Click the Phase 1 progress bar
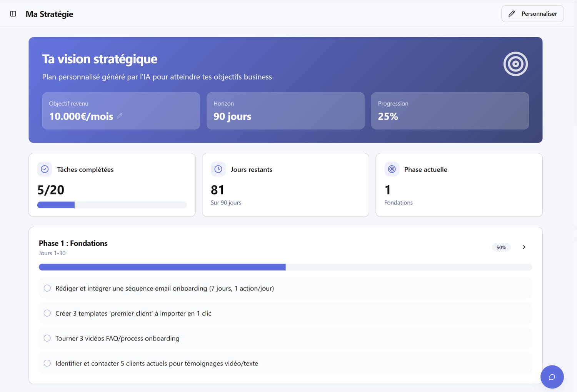This screenshot has height=392, width=577. [285, 267]
